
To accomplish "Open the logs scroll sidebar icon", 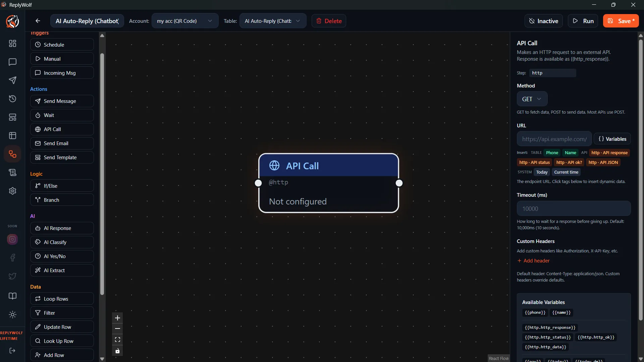I will pyautogui.click(x=12, y=173).
